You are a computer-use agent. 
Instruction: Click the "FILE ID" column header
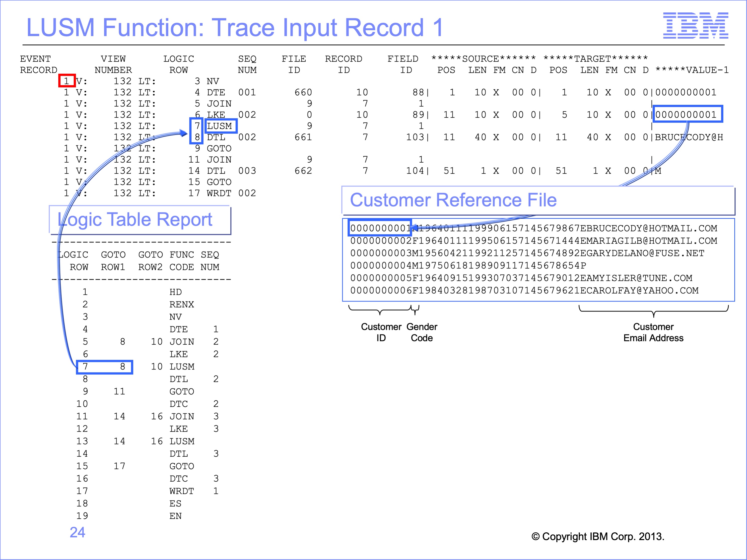pos(294,64)
